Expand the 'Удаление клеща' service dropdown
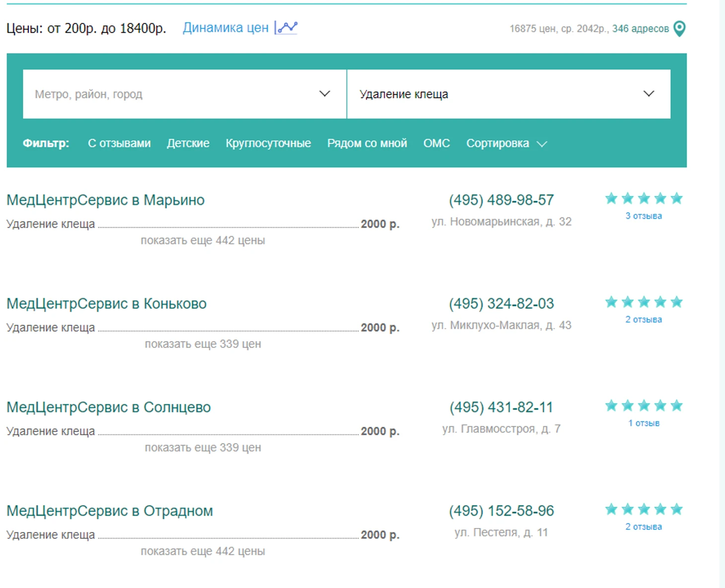The width and height of the screenshot is (725, 588). tap(508, 94)
